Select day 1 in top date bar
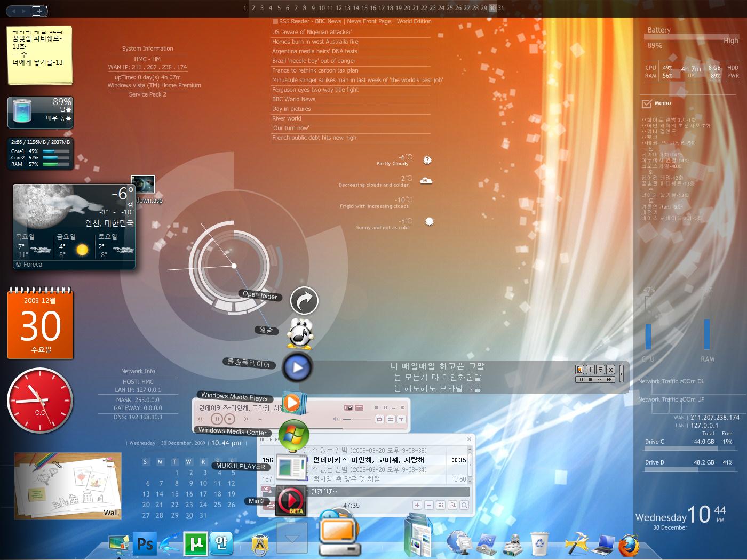The image size is (747, 560). pos(245,8)
